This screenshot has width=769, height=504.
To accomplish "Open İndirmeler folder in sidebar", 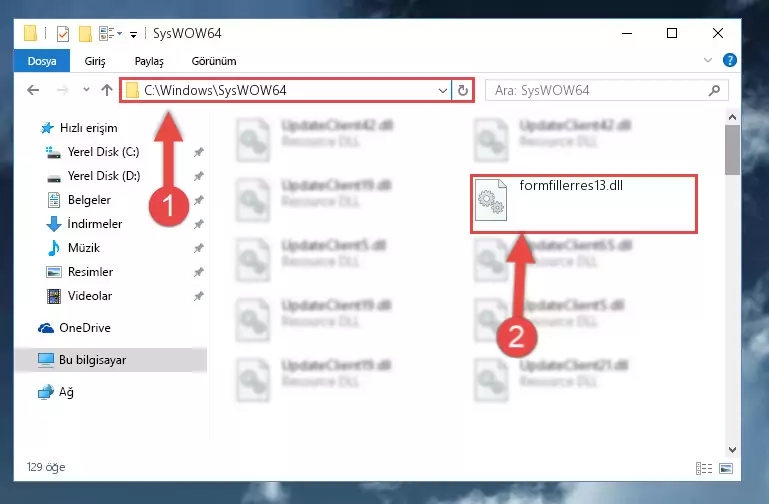I will [84, 224].
